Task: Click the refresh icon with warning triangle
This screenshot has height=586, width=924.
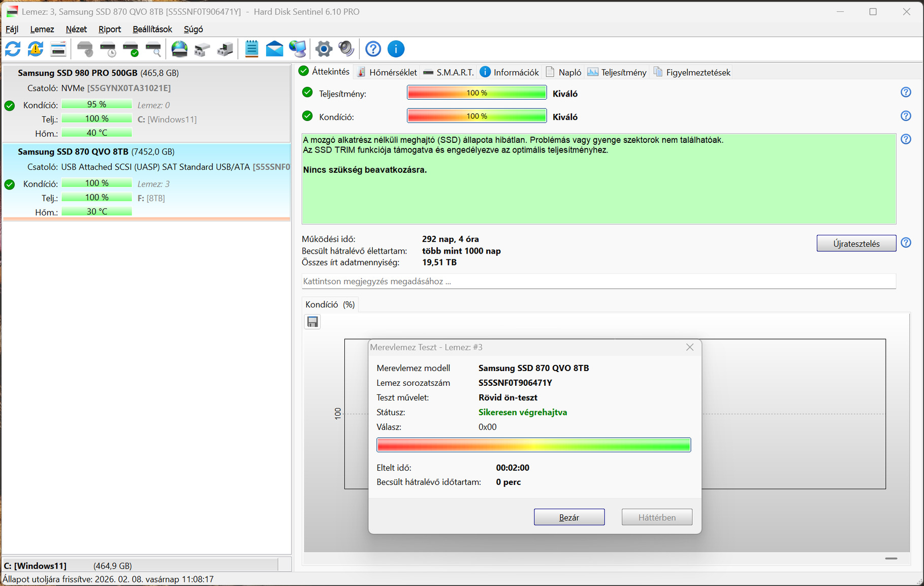Action: tap(36, 49)
